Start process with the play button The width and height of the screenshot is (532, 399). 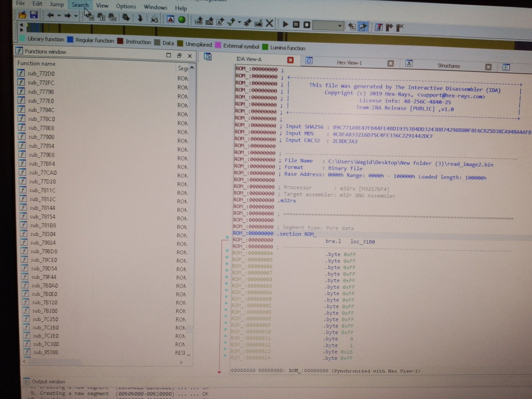tap(285, 24)
